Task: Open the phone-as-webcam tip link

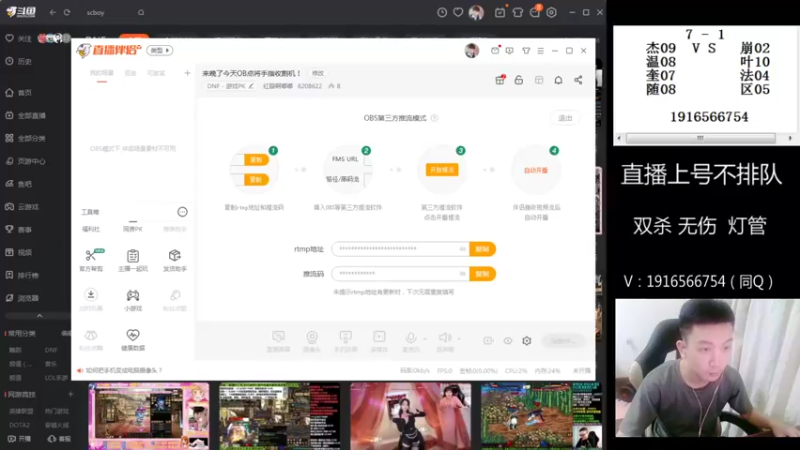Action: click(x=124, y=370)
